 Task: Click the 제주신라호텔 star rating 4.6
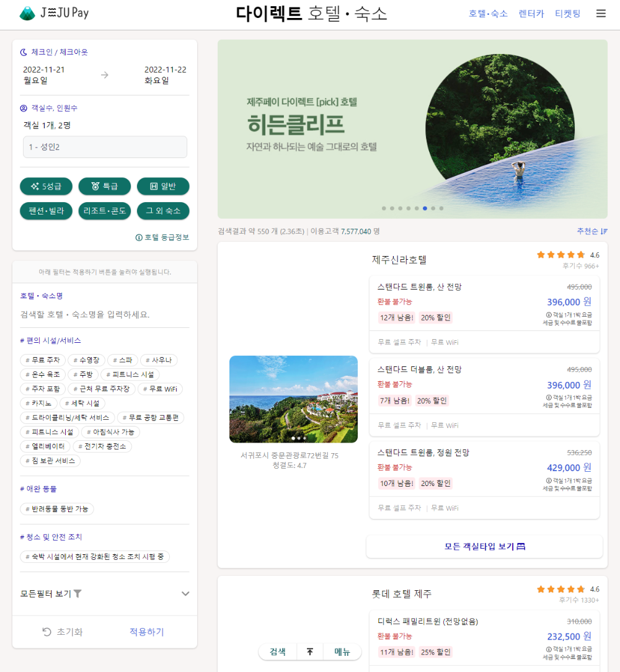point(568,255)
